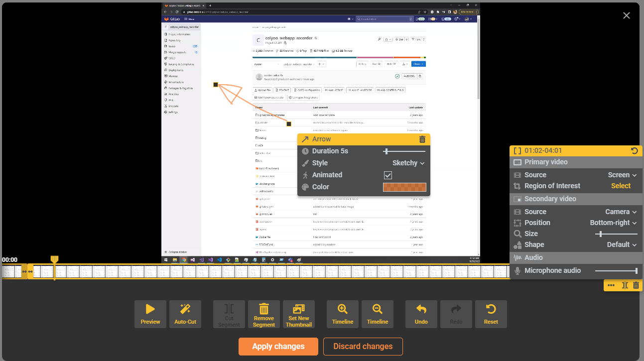Adjust the secondary video Size slider
This screenshot has width=644, height=361.
tap(616, 234)
